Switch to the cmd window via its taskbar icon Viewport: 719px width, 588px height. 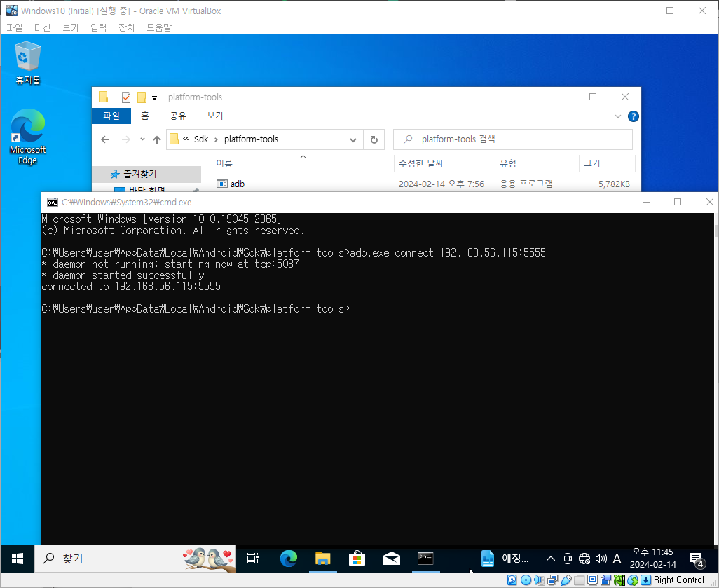click(425, 558)
